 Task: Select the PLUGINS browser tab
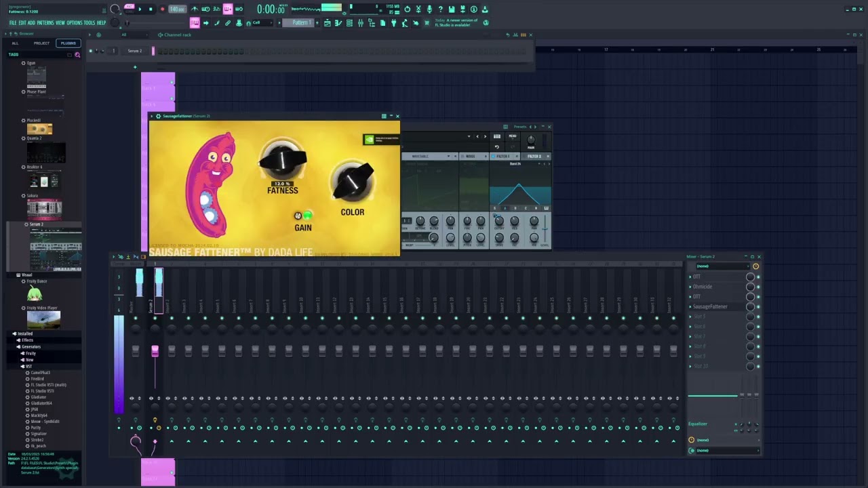(x=68, y=43)
